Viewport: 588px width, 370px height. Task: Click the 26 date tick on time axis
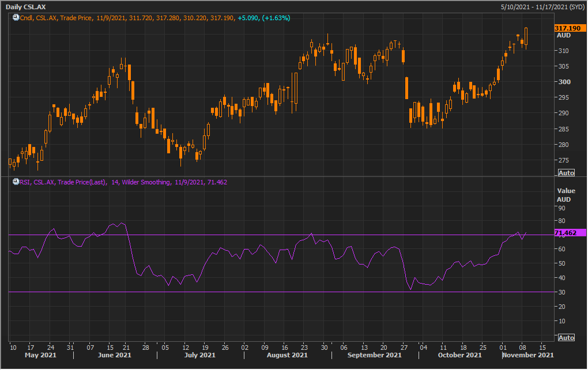pos(225,348)
